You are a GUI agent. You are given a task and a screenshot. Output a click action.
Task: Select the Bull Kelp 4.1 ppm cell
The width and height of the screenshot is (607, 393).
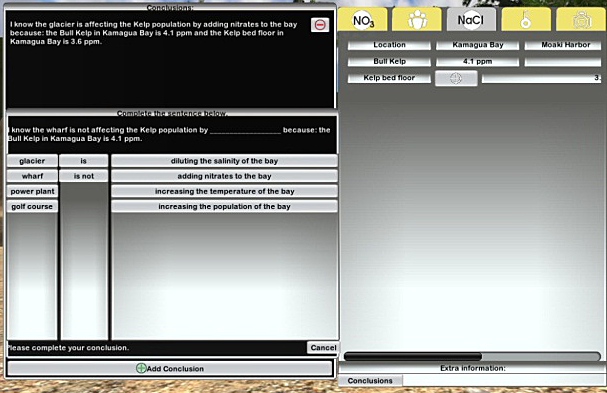click(477, 62)
